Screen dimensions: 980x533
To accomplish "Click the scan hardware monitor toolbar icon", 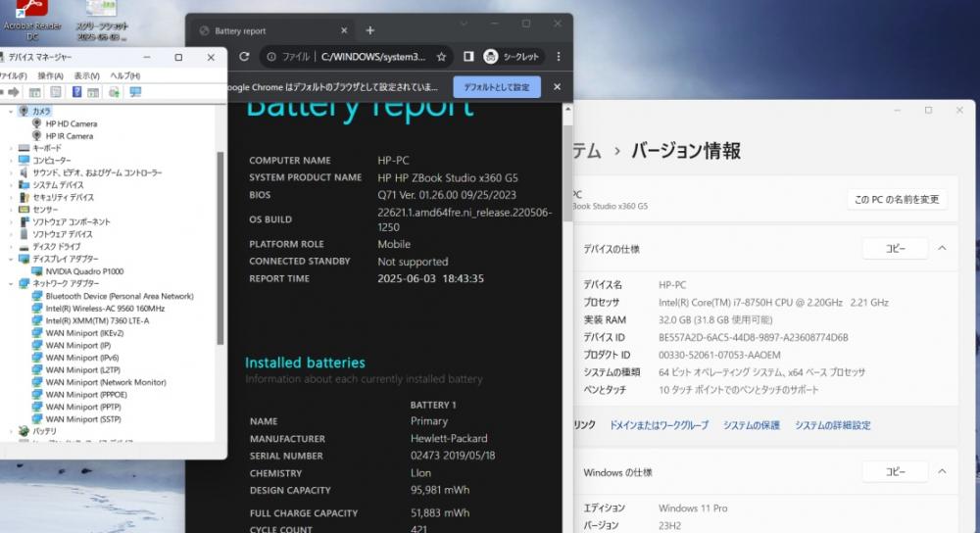I will tap(135, 92).
